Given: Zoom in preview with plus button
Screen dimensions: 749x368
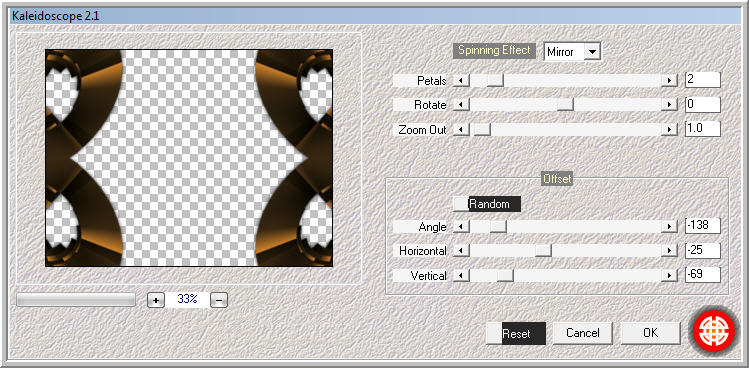Looking at the screenshot, I should coord(156,300).
